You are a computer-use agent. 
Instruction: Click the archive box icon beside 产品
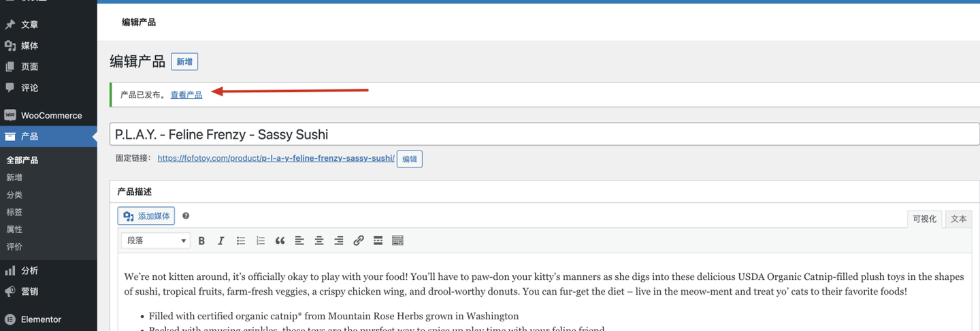[10, 136]
